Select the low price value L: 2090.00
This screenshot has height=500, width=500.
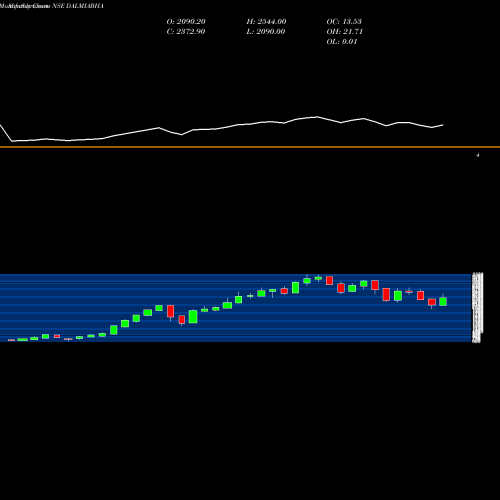coord(266,32)
